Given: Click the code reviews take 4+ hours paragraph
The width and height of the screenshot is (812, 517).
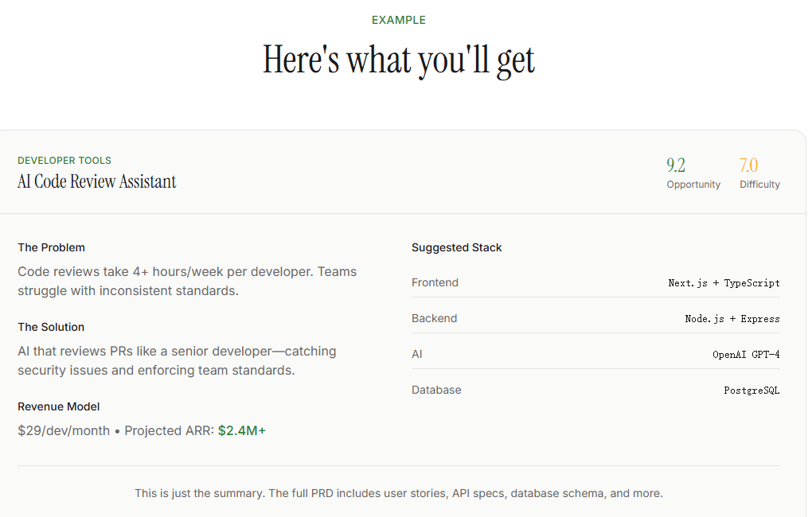Looking at the screenshot, I should tap(187, 281).
